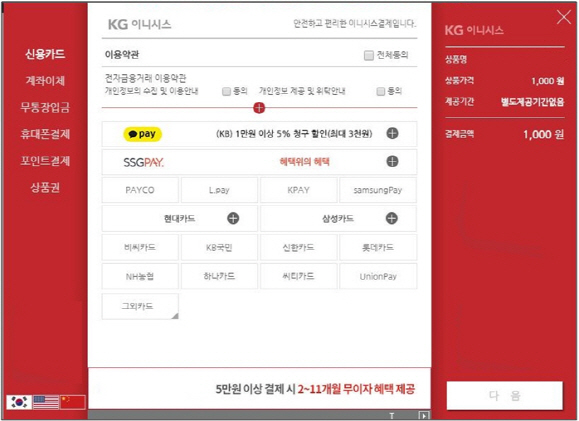Image resolution: width=579 pixels, height=421 pixels.
Task: Click 개인정보의 수집 및 이용안내 text
Action: pos(152,91)
